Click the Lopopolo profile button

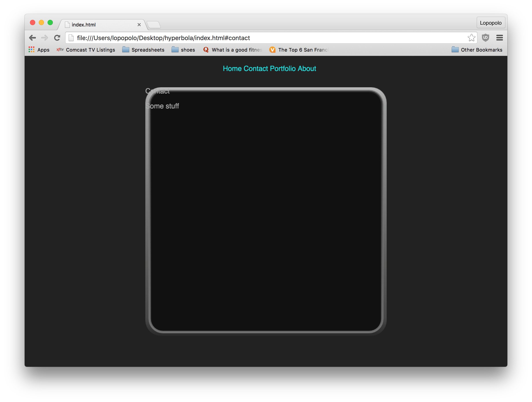[x=491, y=23]
